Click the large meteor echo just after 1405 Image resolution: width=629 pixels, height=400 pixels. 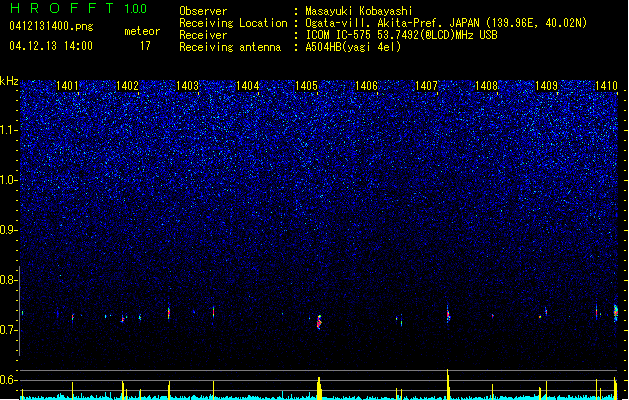319,322
